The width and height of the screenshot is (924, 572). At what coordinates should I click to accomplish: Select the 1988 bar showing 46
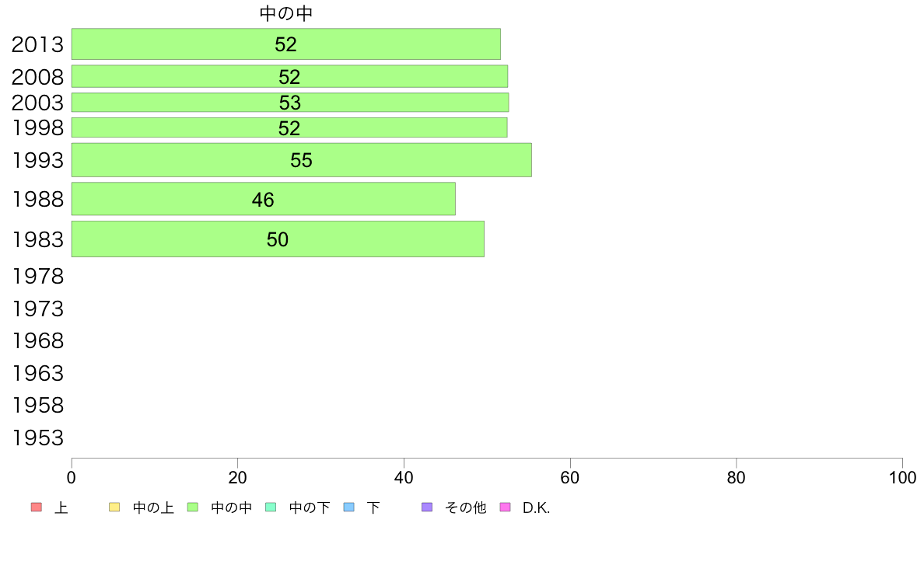[x=264, y=199]
